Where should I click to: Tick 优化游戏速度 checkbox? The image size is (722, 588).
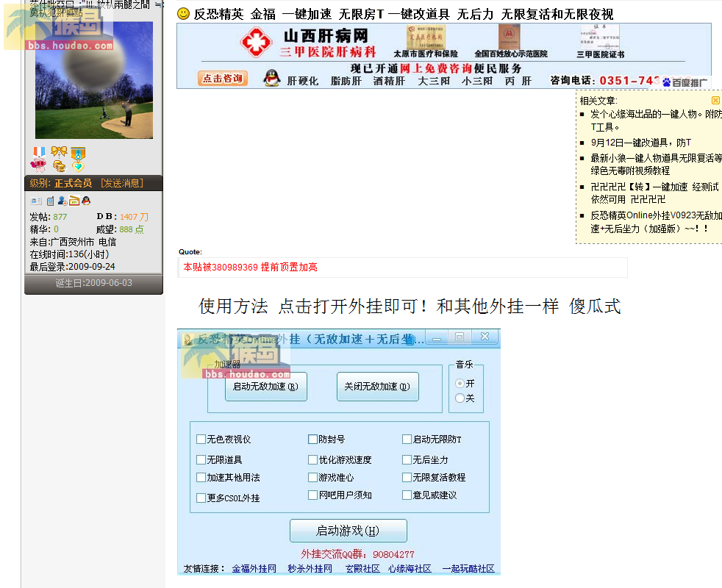(312, 459)
